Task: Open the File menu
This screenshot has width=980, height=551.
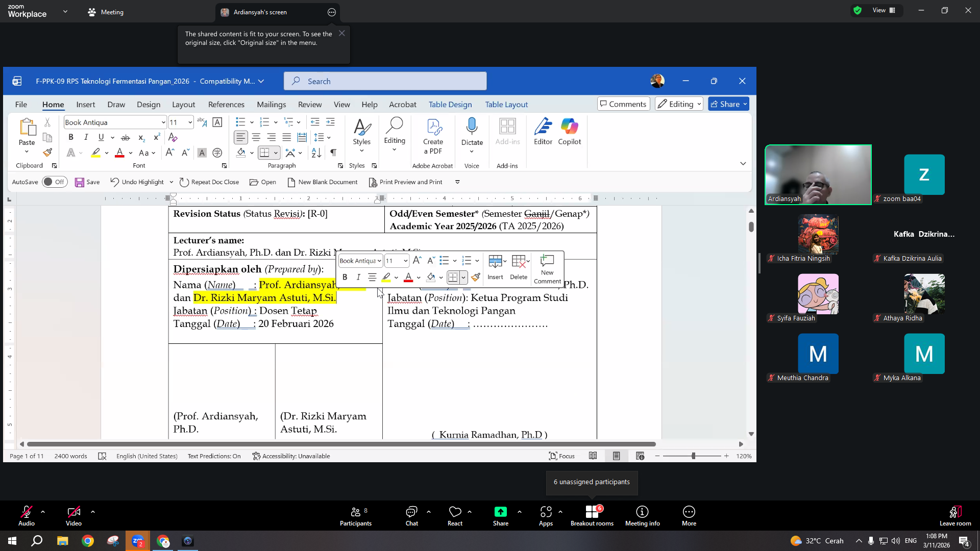Action: coord(21,105)
